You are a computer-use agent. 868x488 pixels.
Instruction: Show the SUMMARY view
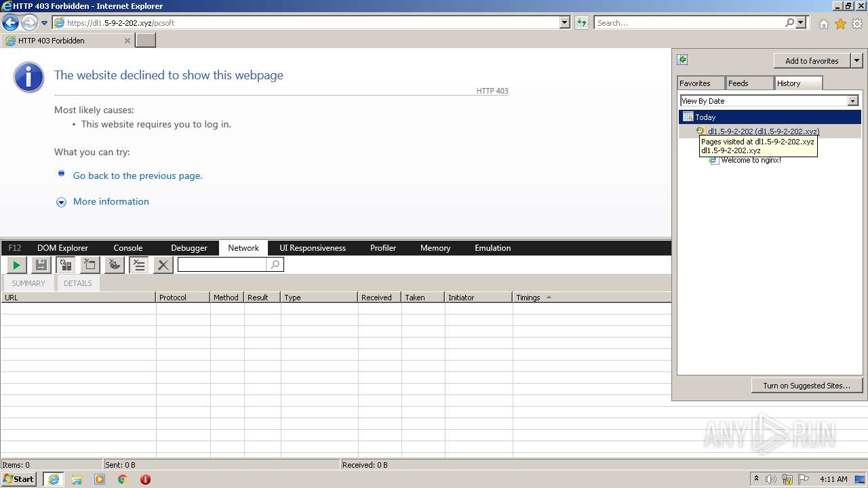[x=28, y=283]
